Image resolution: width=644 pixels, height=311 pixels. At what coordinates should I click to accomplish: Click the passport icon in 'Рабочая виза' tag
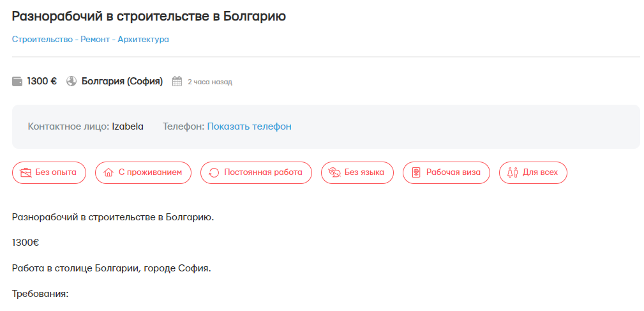click(x=416, y=172)
